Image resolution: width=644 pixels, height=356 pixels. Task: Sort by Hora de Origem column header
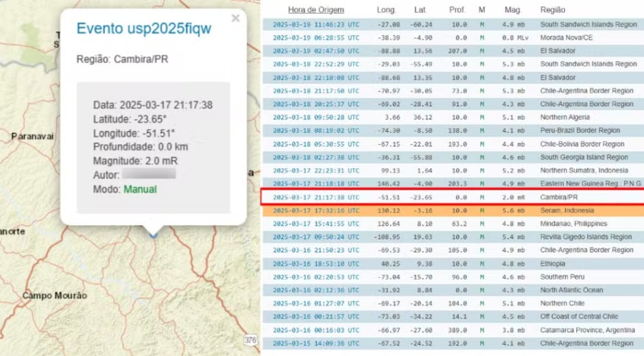click(315, 10)
